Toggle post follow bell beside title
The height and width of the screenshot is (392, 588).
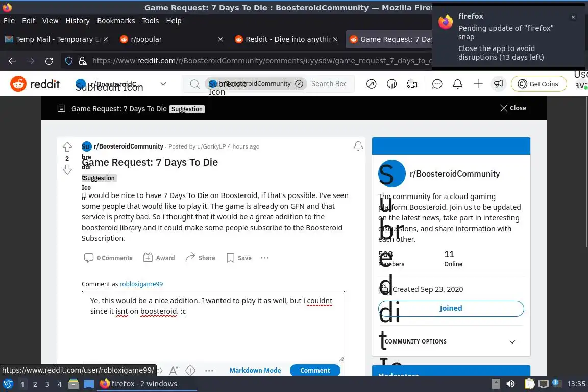point(358,146)
